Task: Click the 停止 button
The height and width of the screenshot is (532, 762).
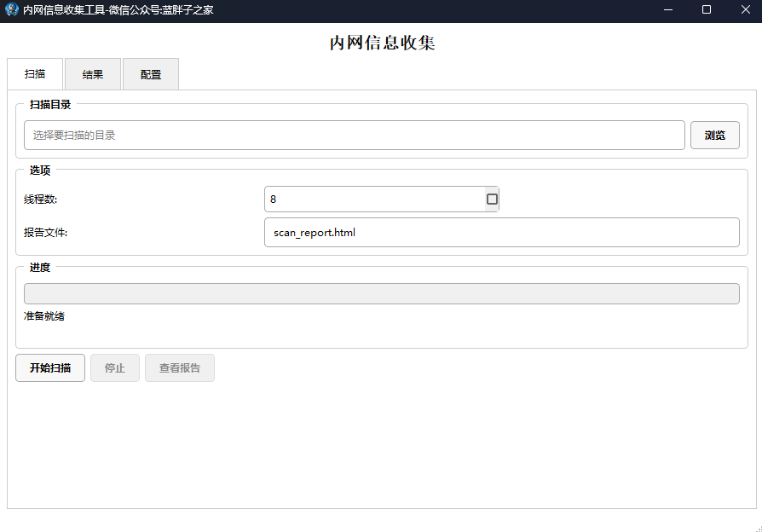Action: click(115, 368)
